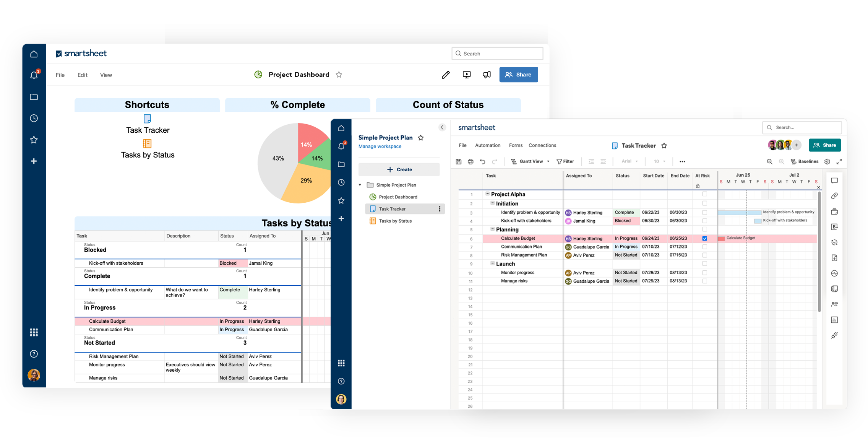868x444 pixels.
Task: Check At Risk for Communication Plan
Action: coord(704,247)
